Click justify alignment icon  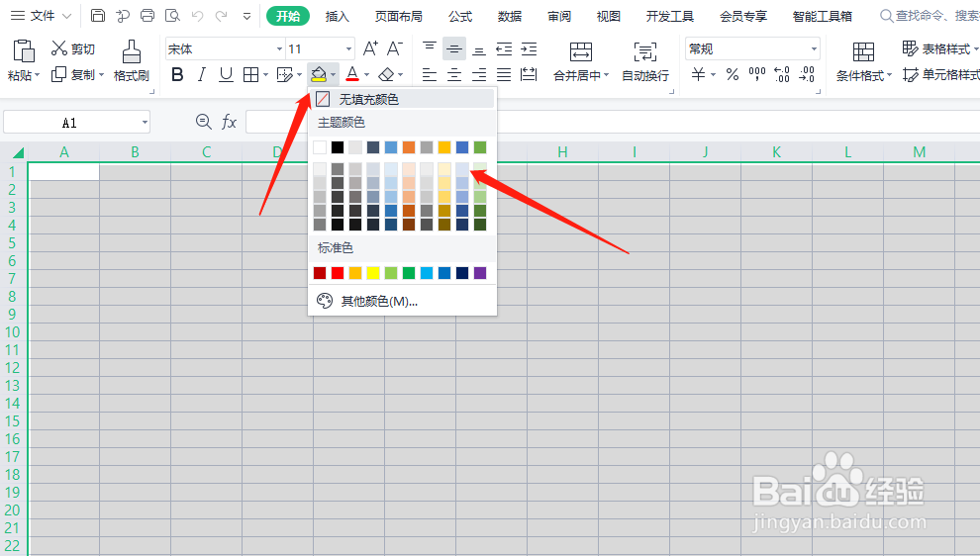[504, 75]
